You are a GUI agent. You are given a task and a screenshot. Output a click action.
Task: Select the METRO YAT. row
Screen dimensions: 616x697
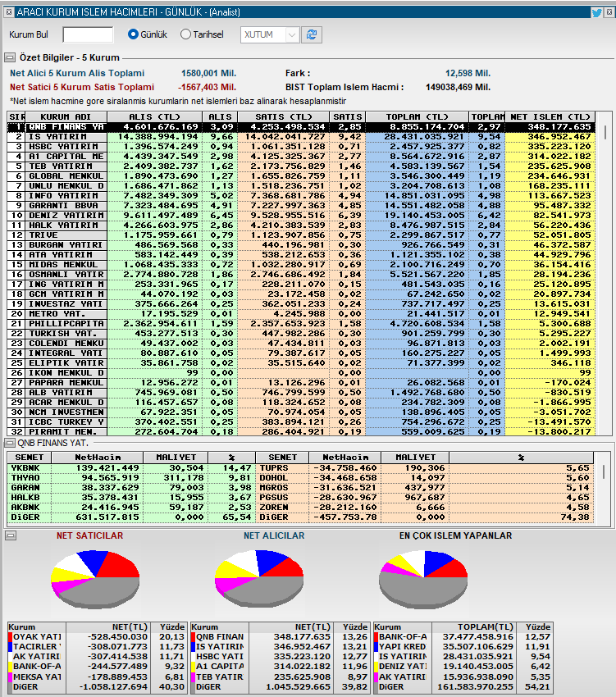pos(301,314)
